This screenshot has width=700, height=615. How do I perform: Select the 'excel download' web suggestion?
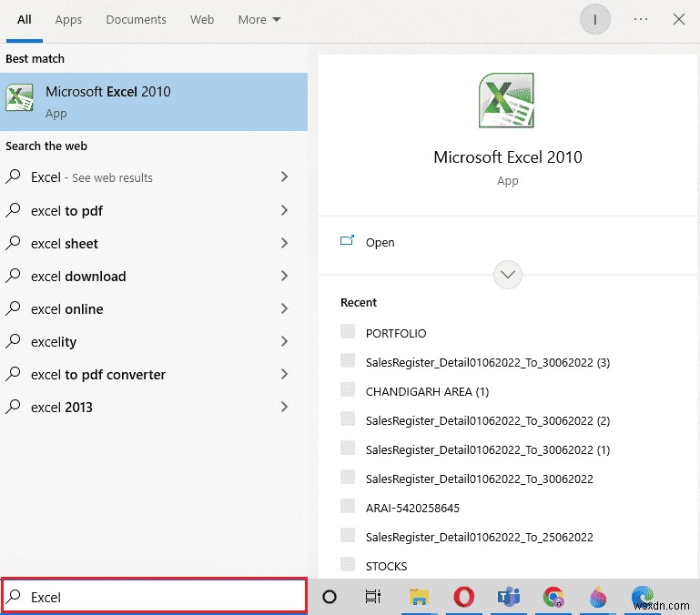point(78,276)
